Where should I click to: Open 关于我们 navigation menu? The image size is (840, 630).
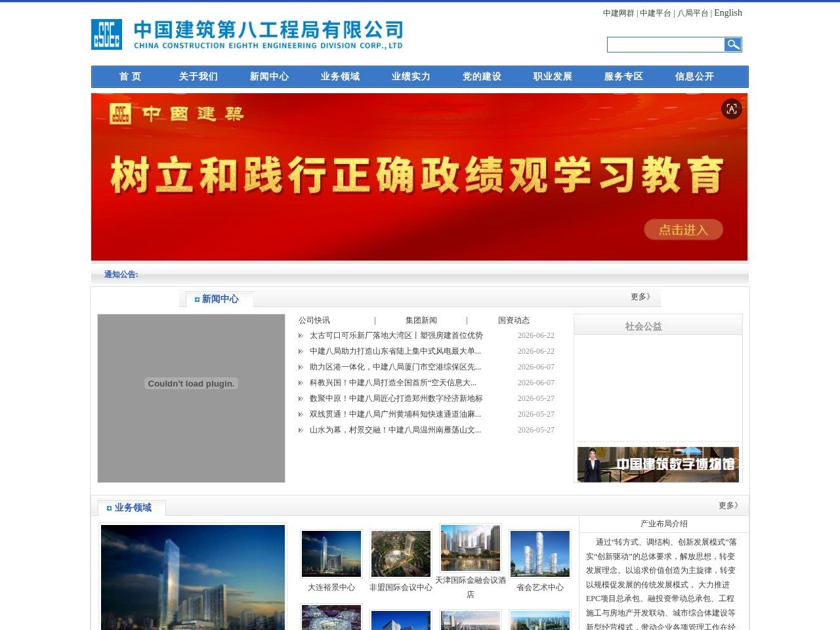(x=198, y=77)
